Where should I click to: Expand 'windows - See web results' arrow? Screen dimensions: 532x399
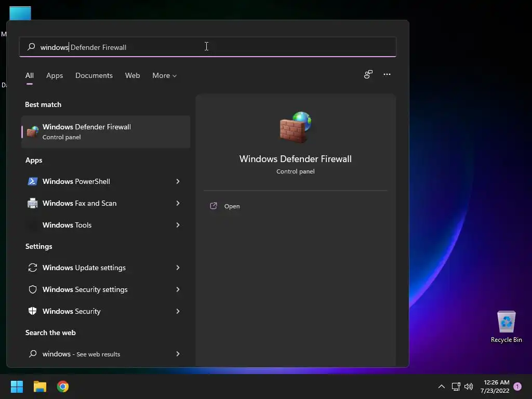tap(178, 353)
